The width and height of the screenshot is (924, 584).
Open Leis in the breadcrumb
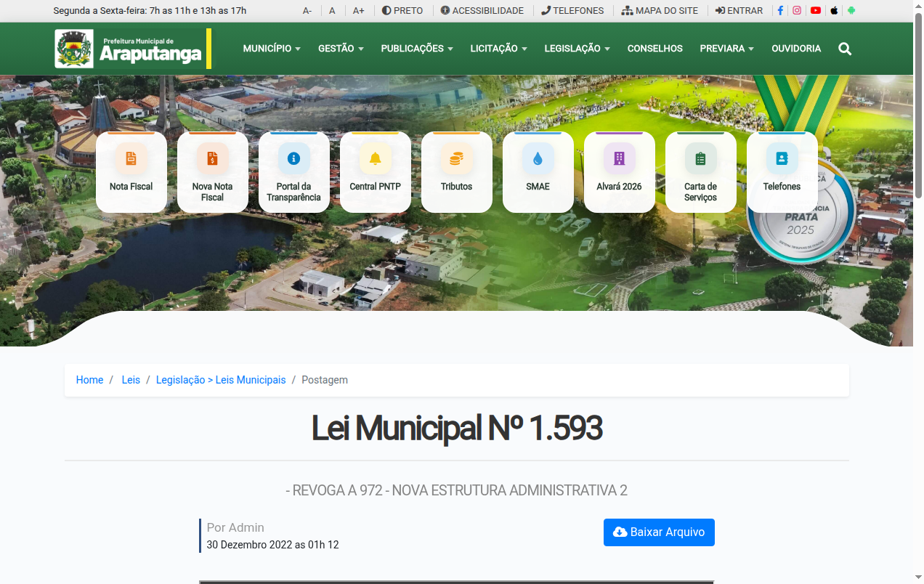point(131,380)
